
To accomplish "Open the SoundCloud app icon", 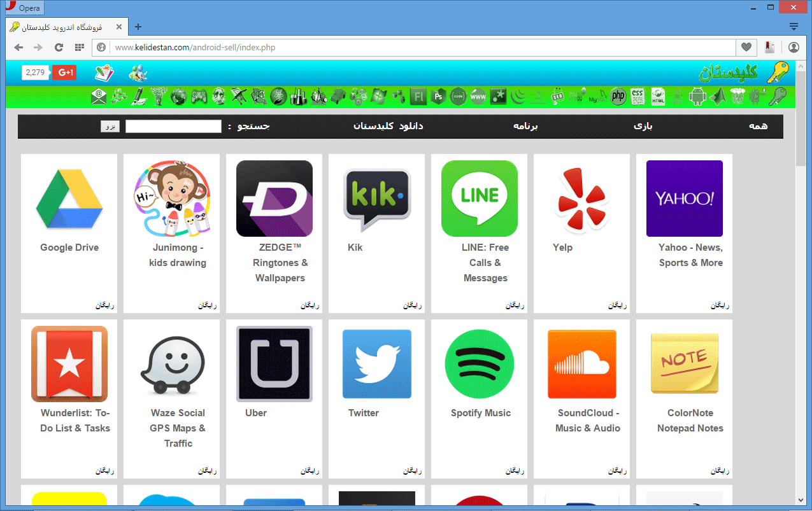I will 582,364.
